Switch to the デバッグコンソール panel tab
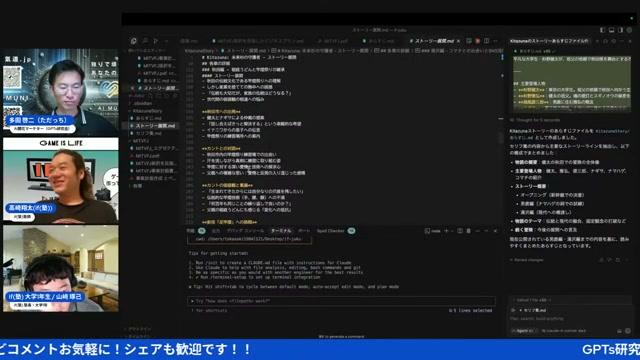Screen dimensions: 640x360 pos(245,231)
